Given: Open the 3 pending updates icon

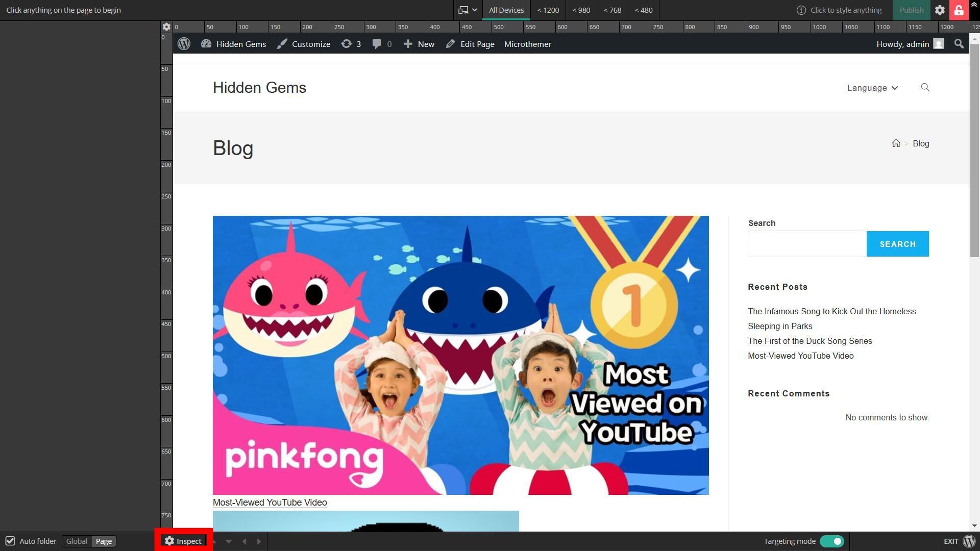Looking at the screenshot, I should (351, 44).
